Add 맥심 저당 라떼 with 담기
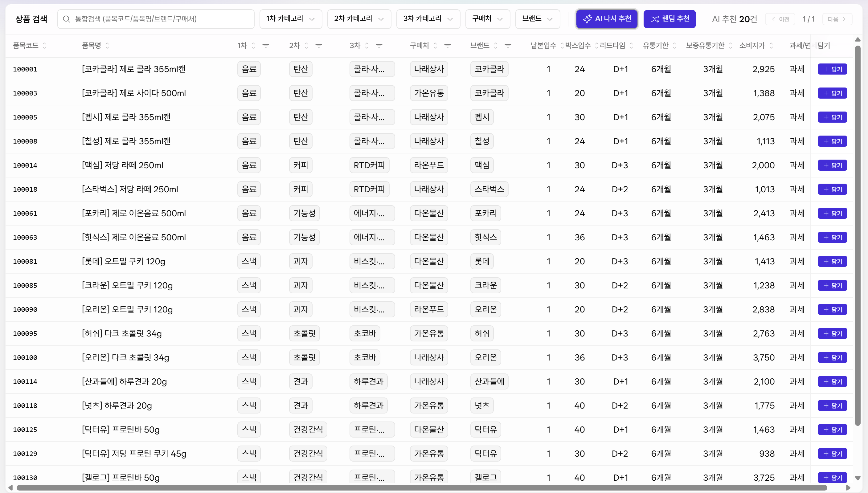Viewport: 868px width, 493px height. click(833, 165)
